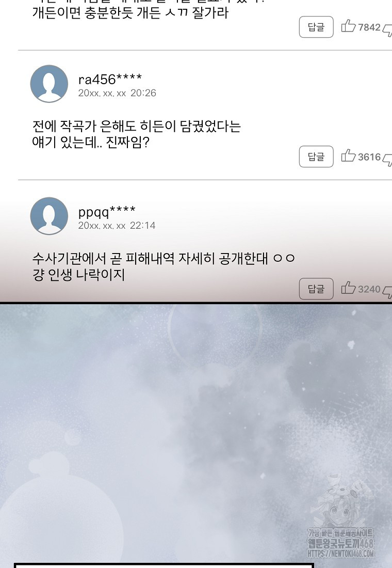Viewport: 392px width, 568px height.
Task: Like the comment with 7842 thumbs up
Action: pos(349,26)
